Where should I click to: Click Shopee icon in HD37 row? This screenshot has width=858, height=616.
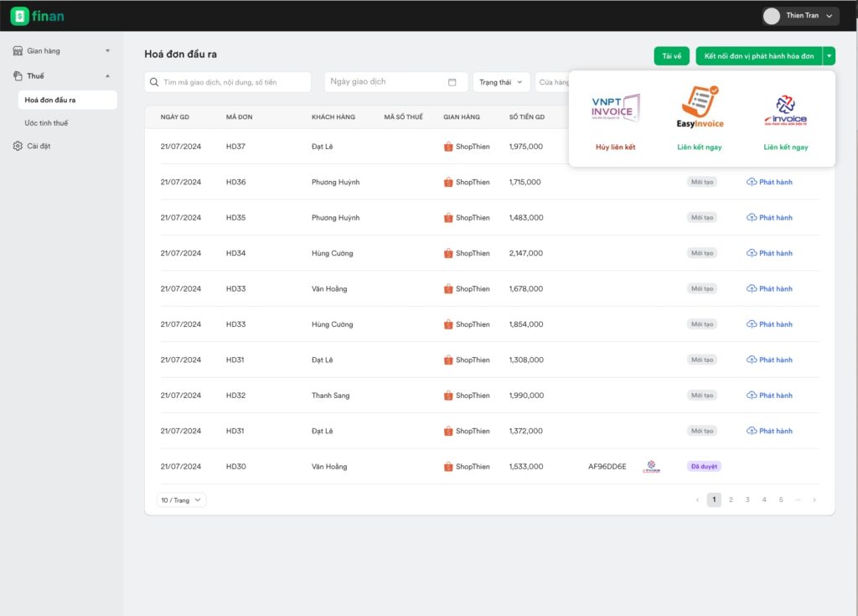(x=448, y=147)
